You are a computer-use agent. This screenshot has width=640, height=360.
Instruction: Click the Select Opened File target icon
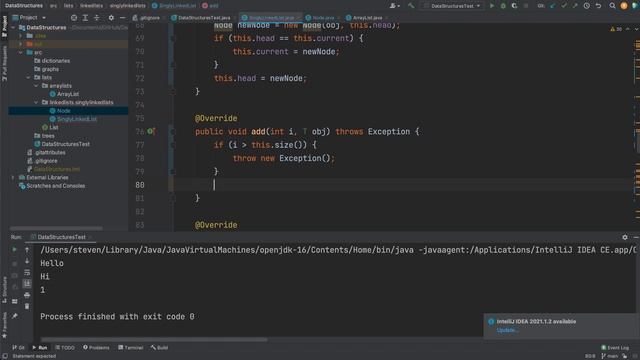tap(74, 18)
